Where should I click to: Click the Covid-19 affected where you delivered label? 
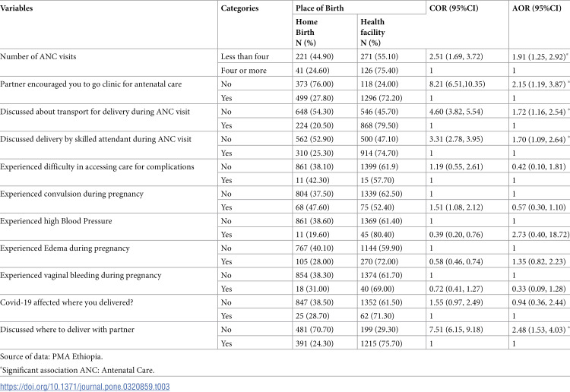[x=67, y=302]
